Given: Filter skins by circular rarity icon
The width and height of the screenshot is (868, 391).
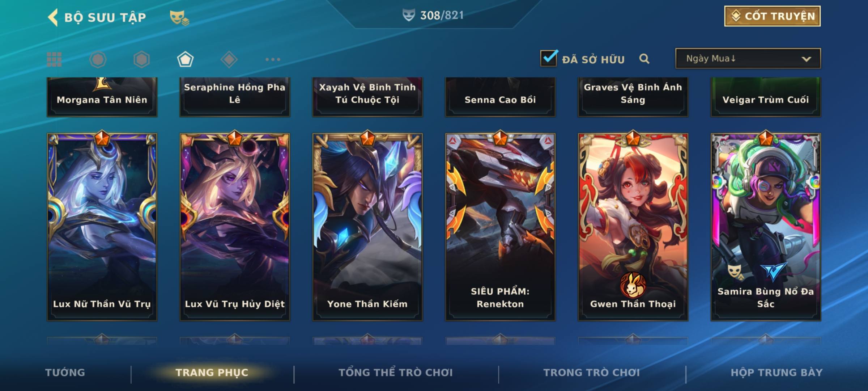Looking at the screenshot, I should coord(98,59).
